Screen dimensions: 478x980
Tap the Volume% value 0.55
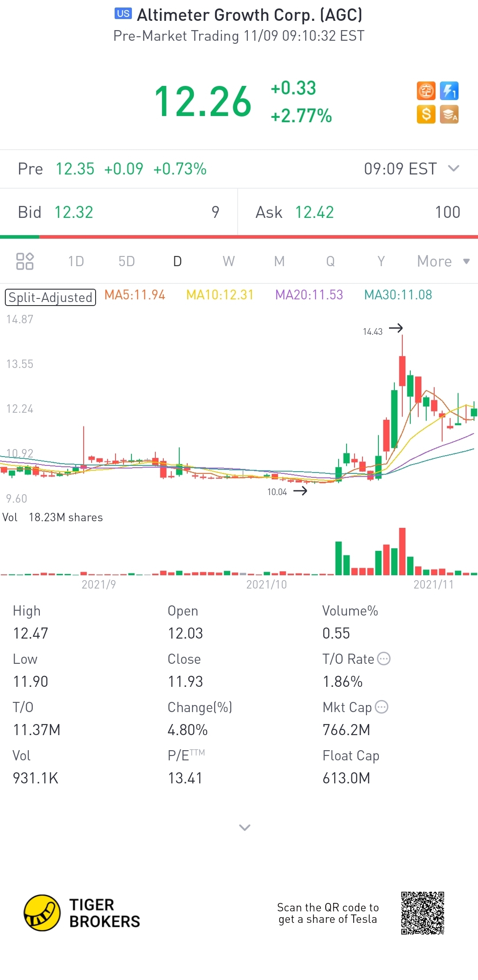point(336,633)
